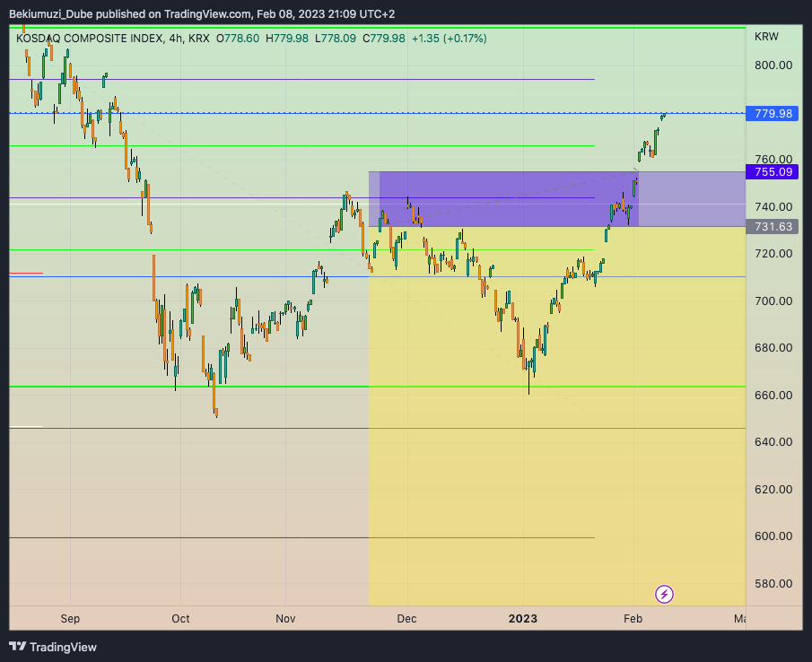812x662 pixels.
Task: Click the 700.00 price axis value
Action: pyautogui.click(x=773, y=301)
